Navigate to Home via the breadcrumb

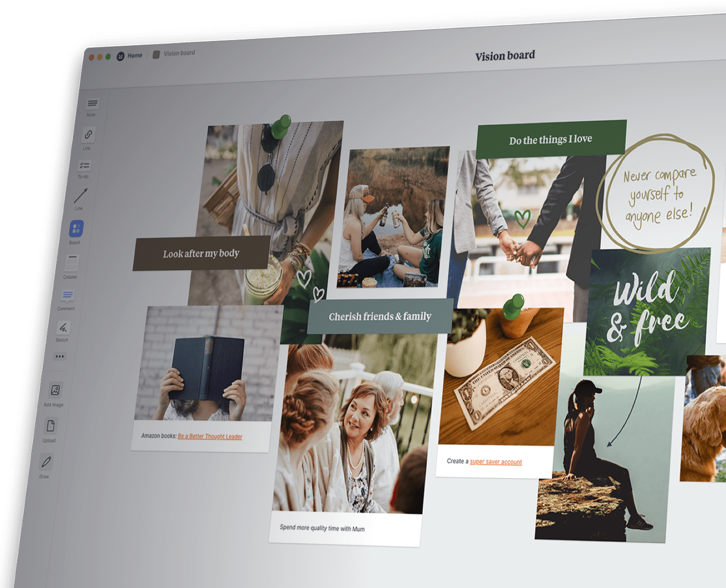135,55
